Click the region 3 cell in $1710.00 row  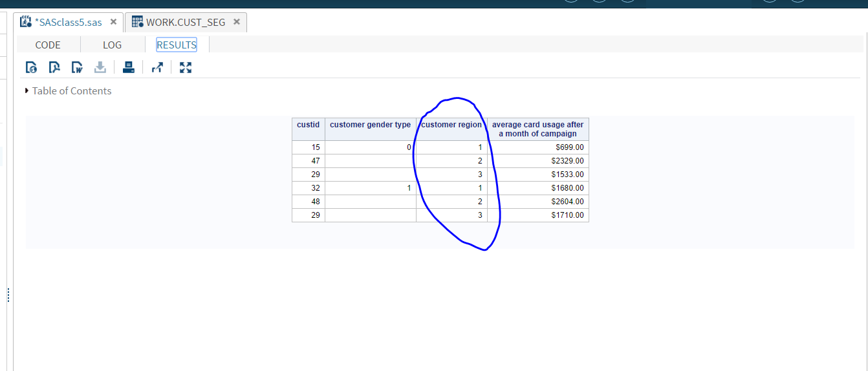coord(451,215)
